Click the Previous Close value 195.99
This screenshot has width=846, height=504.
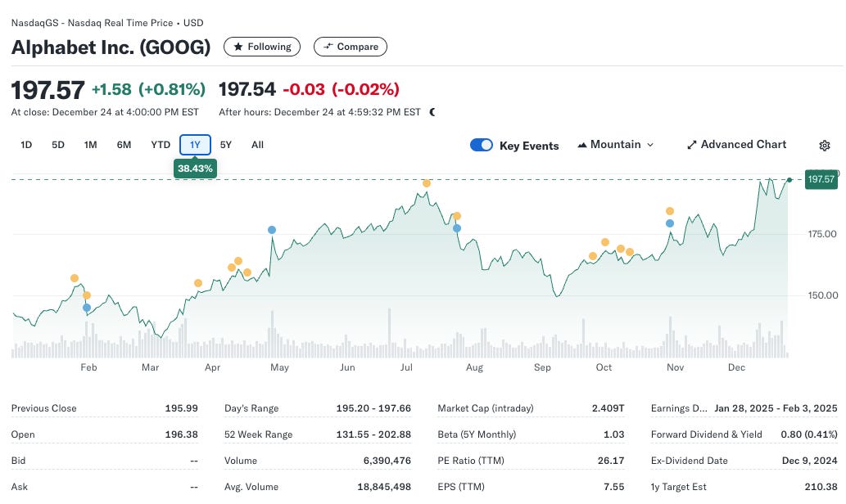coord(181,408)
